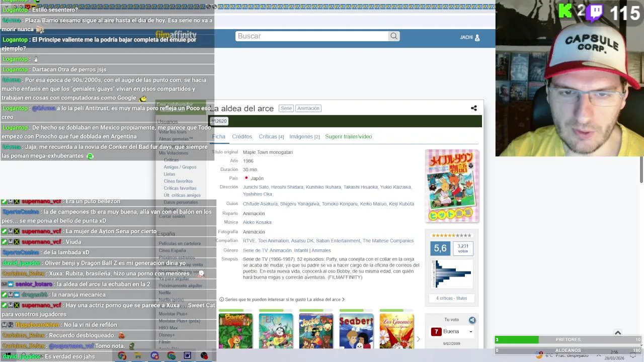Click the search magnifier icon

tap(394, 36)
